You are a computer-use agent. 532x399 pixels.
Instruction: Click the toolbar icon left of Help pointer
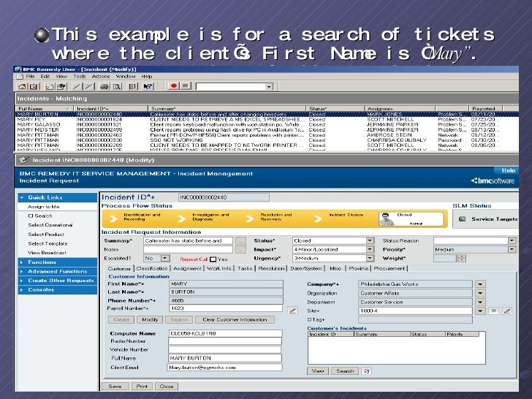pos(133,86)
